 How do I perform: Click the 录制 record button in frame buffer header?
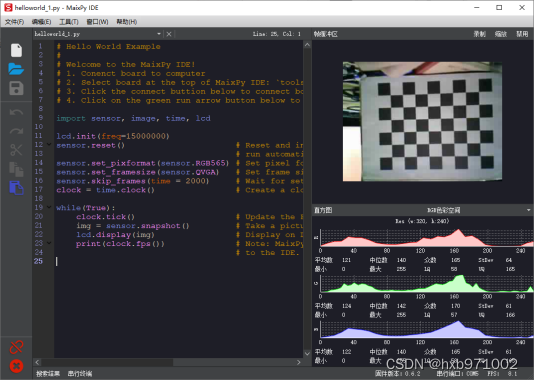tap(480, 34)
